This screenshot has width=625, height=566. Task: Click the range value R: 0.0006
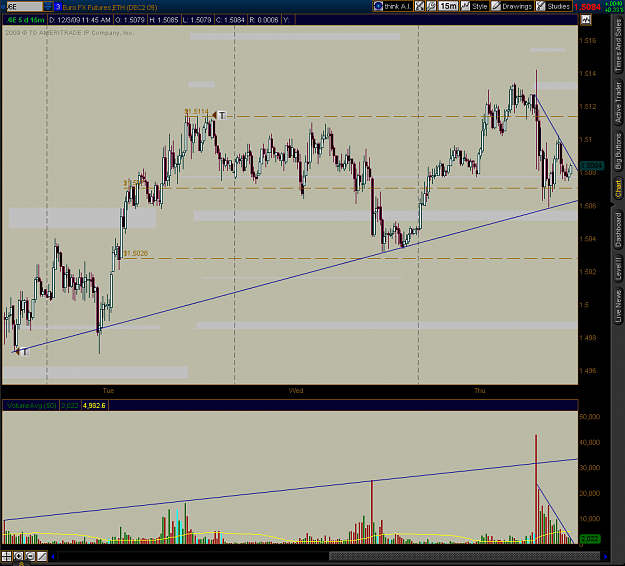[264, 20]
